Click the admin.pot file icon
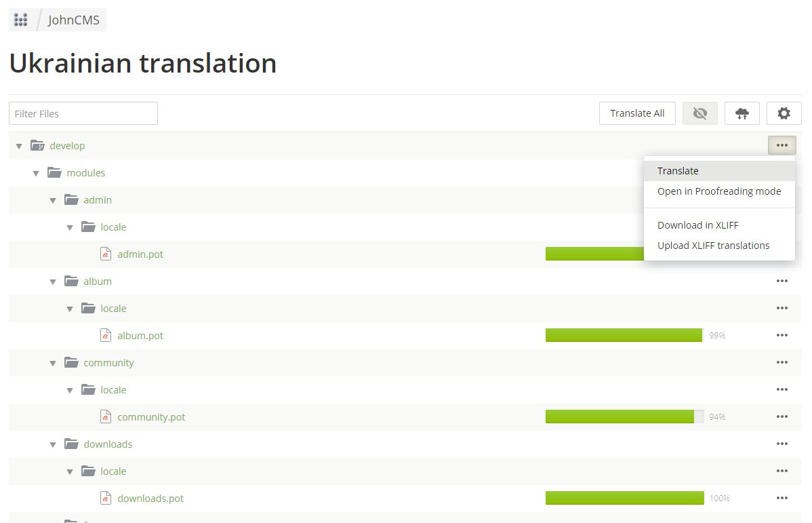Viewport: 812px width, 523px height. [105, 254]
